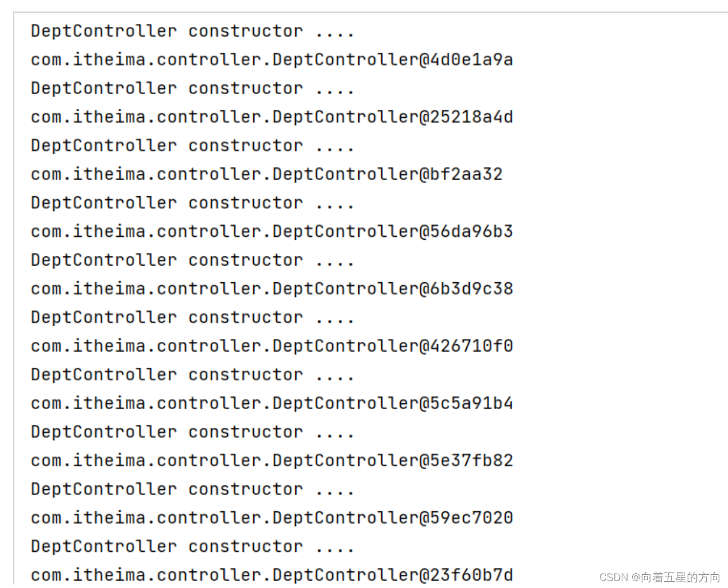Click the CSDN @向着五星的方向 watermark
Image resolution: width=728 pixels, height=588 pixels.
point(660,577)
